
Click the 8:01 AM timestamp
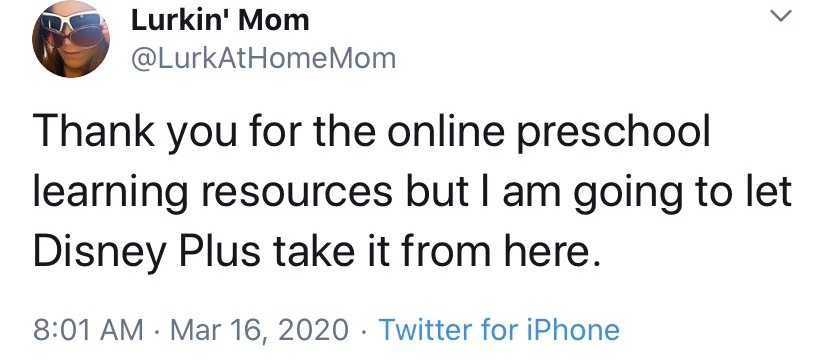tap(88, 330)
